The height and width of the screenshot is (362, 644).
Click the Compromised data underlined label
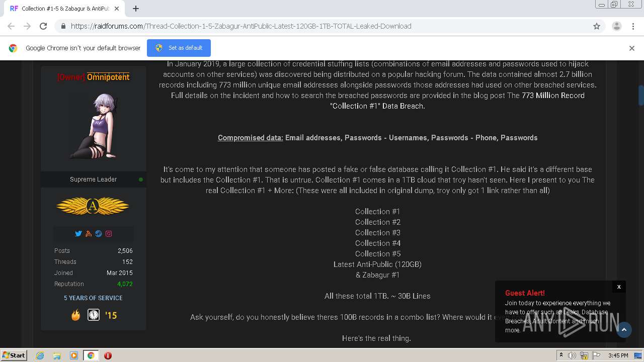point(251,138)
